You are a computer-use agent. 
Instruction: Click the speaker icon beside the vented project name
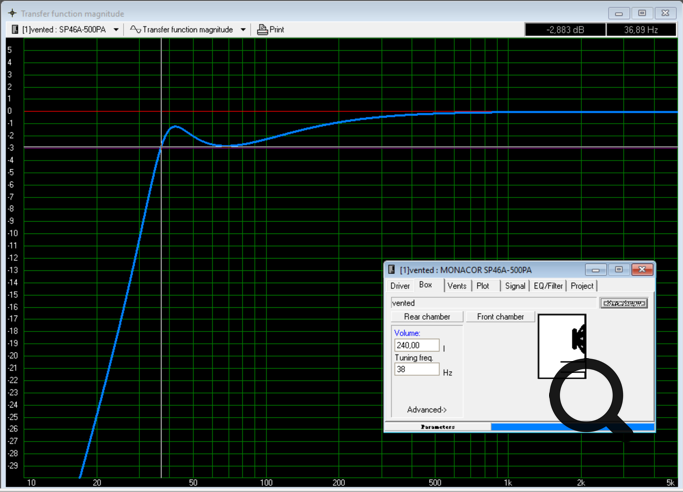[14, 30]
